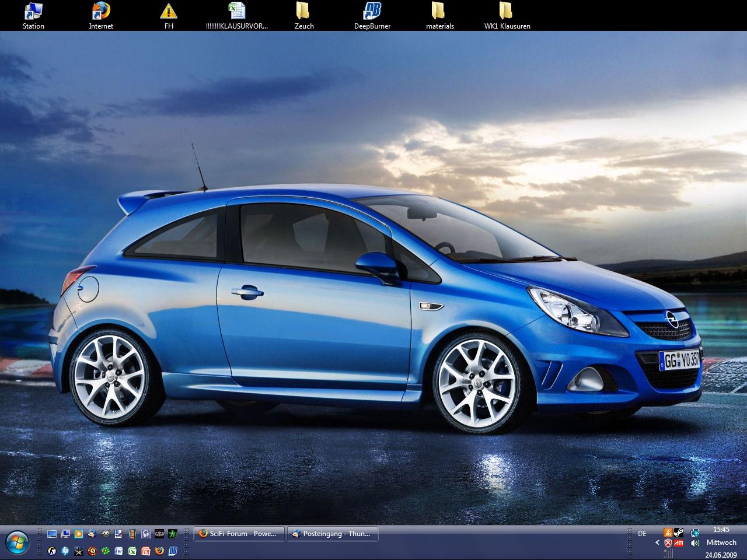
Task: Click the Java tray icon
Action: [668, 532]
